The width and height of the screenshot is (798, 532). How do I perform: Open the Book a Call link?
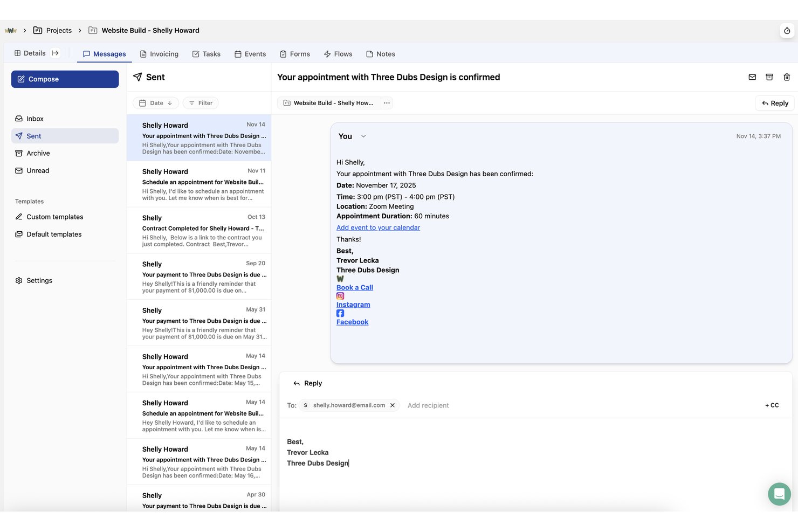pyautogui.click(x=355, y=287)
